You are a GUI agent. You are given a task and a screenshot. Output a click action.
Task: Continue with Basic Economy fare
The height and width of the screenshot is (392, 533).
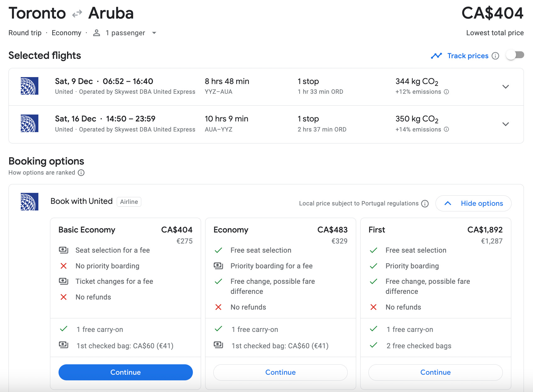(x=126, y=372)
